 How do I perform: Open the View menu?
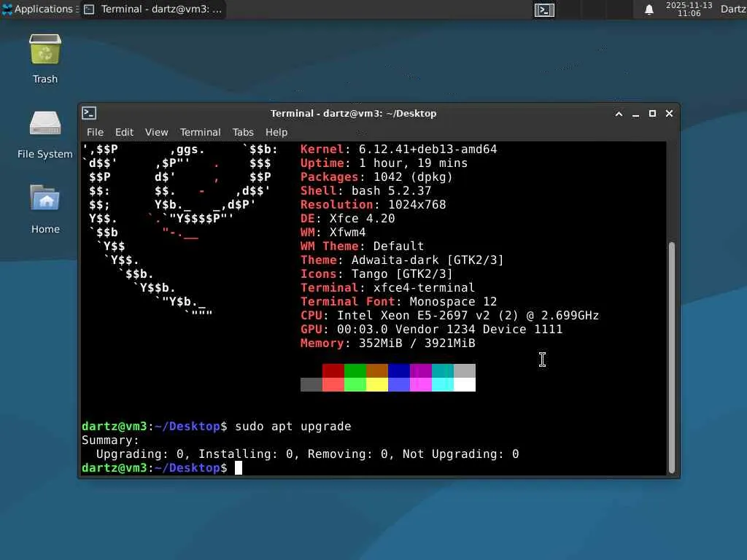[156, 133]
